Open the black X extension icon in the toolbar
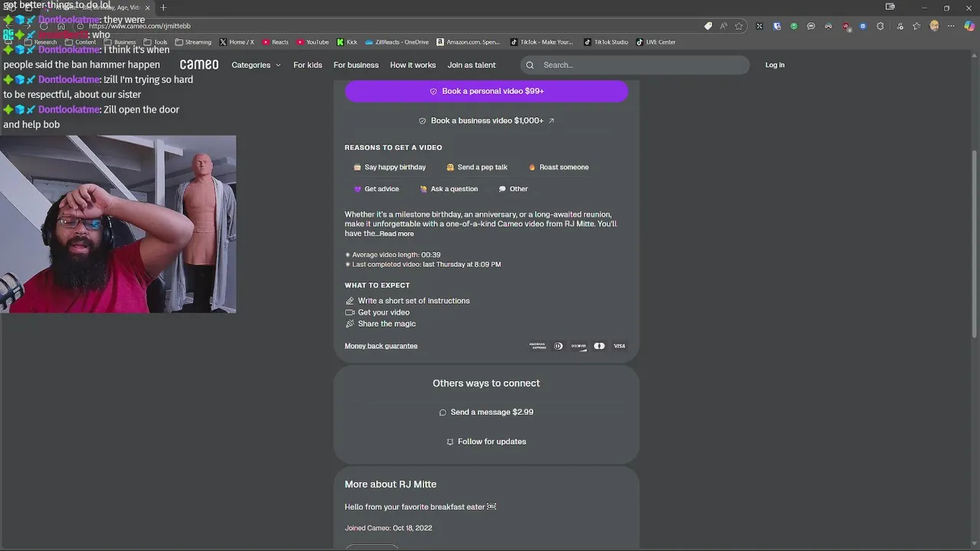Screen dimensions: 980x551 pos(759,26)
